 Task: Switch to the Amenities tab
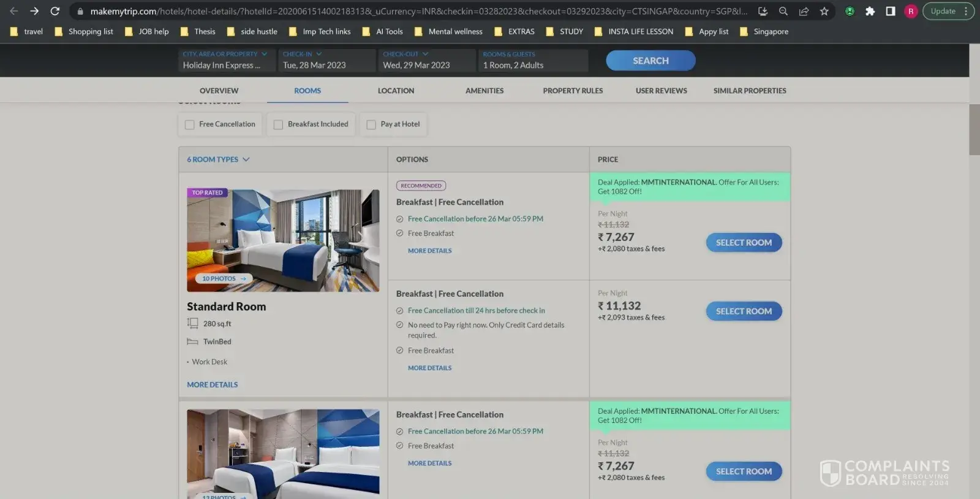tap(484, 91)
